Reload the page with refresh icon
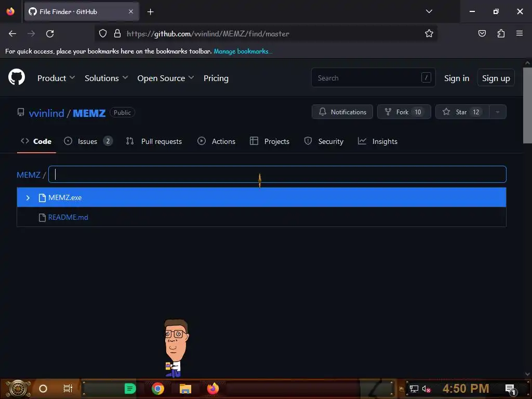The width and height of the screenshot is (532, 399). (50, 34)
